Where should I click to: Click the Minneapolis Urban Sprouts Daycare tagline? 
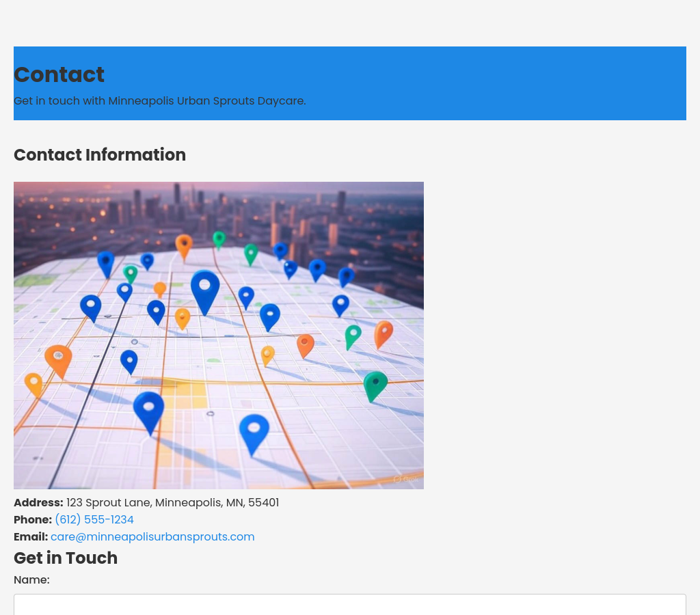[x=159, y=101]
